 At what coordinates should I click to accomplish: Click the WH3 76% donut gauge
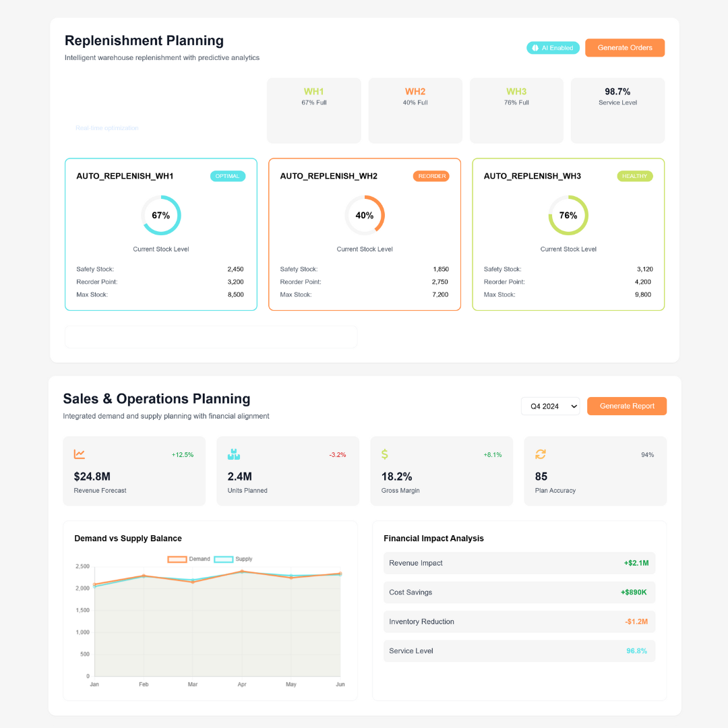(568, 215)
